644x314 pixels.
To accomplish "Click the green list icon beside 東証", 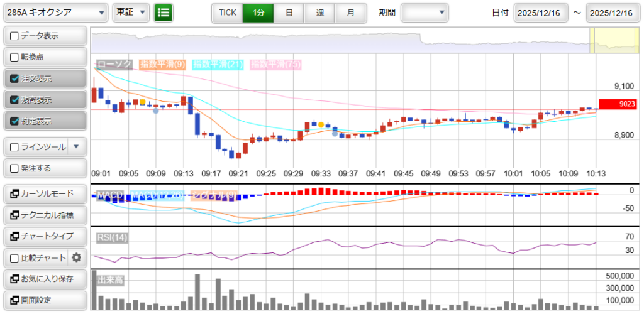I will pyautogui.click(x=164, y=13).
